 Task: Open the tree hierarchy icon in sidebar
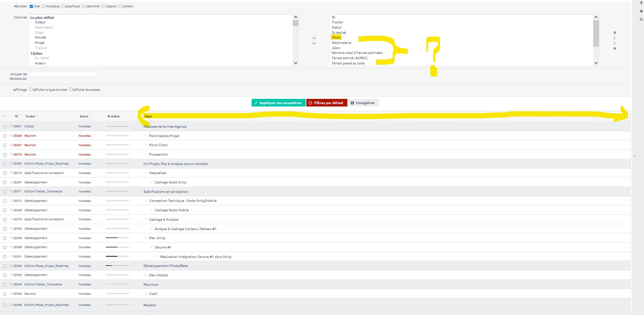point(641,19)
